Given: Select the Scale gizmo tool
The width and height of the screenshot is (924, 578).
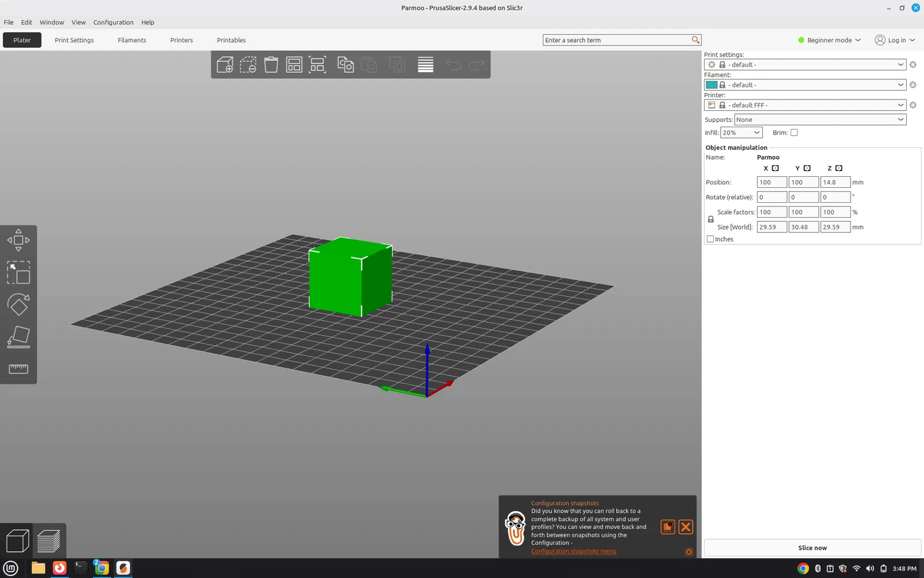Looking at the screenshot, I should [x=18, y=272].
